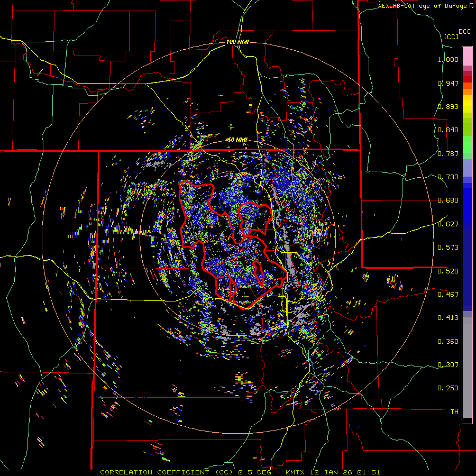The width and height of the screenshot is (476, 476).
Task: Click the 0.307 legend value
Action: (448, 364)
